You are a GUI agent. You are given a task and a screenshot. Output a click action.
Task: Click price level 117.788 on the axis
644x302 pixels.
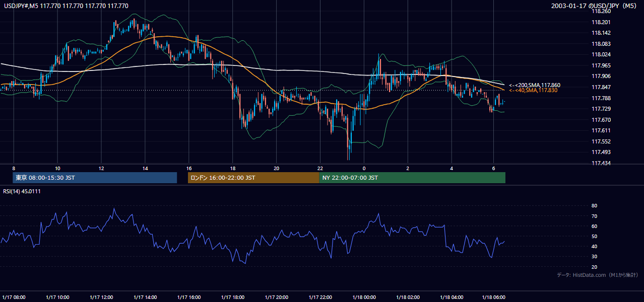[601, 98]
